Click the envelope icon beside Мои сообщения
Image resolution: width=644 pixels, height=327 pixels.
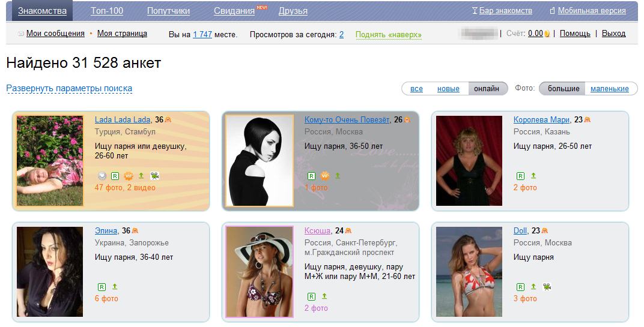coord(21,34)
